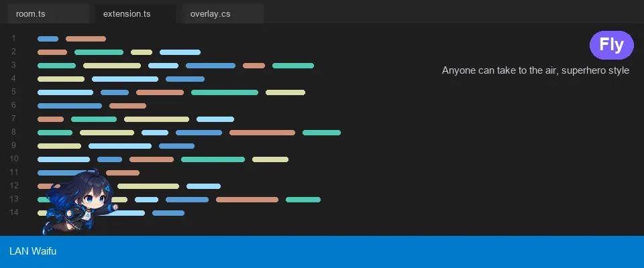The height and width of the screenshot is (268, 644).
Task: Click line number 10 in the gutter
Action: point(13,158)
